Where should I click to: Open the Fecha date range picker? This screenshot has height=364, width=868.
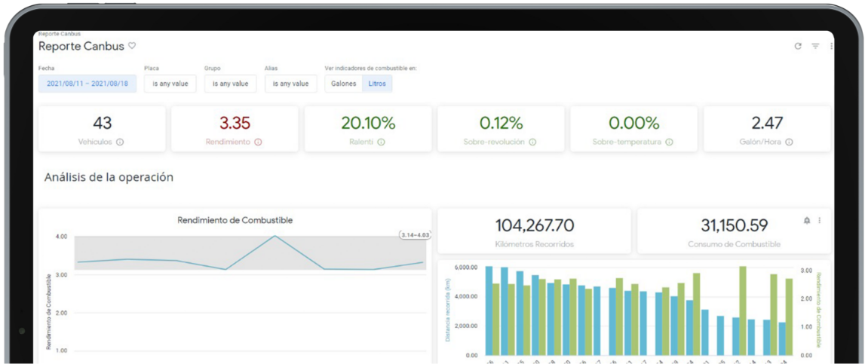tap(87, 84)
